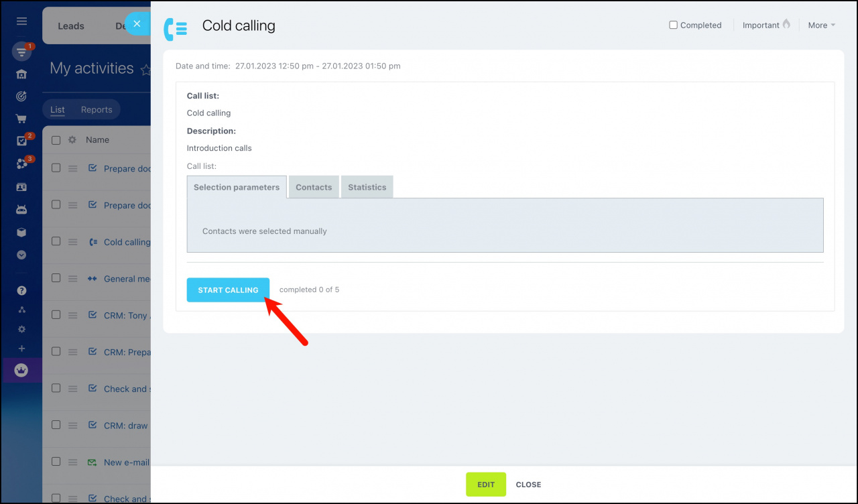The height and width of the screenshot is (504, 858).
Task: Open the Tasks checkmark icon in sidebar
Action: [21, 141]
